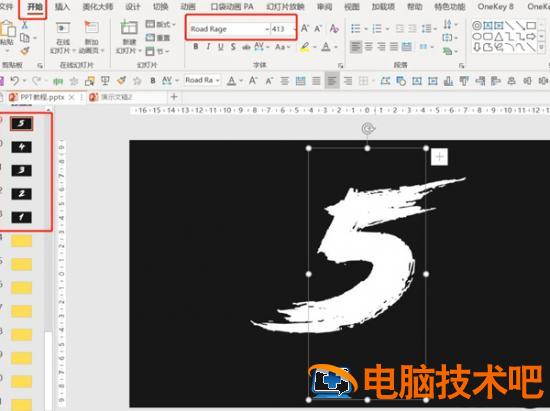Select the Format Painter brush icon
550x411 pixels.
[25, 51]
